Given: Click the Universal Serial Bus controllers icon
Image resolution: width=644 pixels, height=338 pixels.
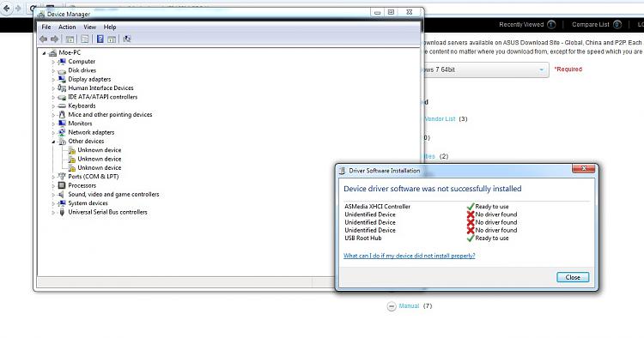Looking at the screenshot, I should click(62, 212).
